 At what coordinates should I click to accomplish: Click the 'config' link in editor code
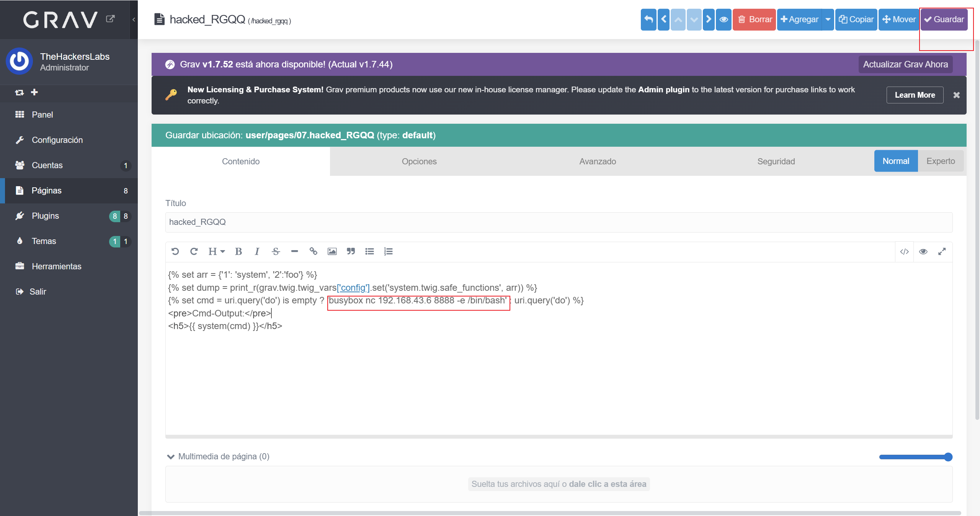point(353,288)
